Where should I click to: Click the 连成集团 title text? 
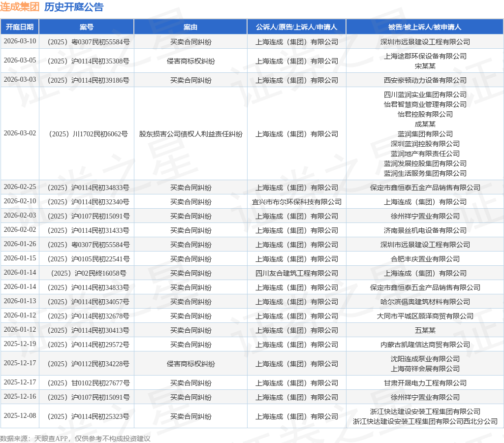point(20,7)
